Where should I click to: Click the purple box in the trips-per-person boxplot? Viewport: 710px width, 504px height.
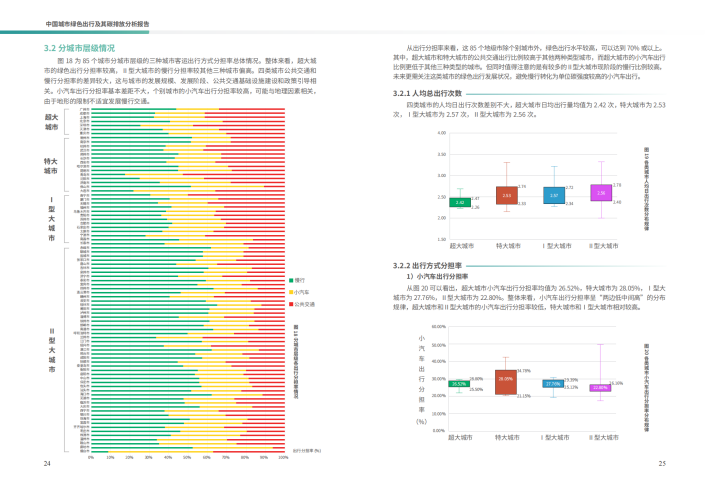600,193
